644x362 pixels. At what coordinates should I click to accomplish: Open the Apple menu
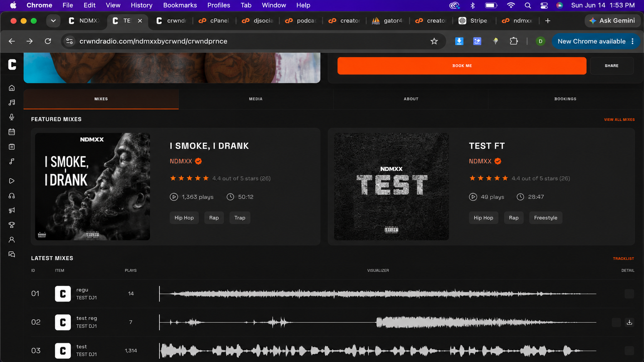pos(13,5)
